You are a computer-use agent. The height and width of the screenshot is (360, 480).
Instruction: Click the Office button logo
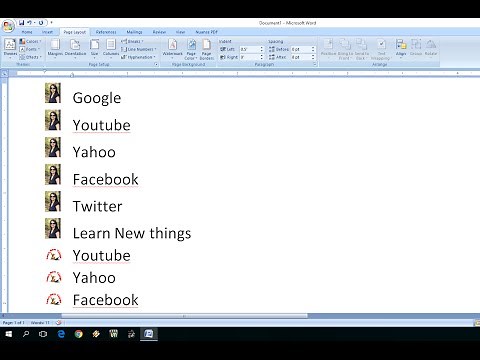pos(8,26)
